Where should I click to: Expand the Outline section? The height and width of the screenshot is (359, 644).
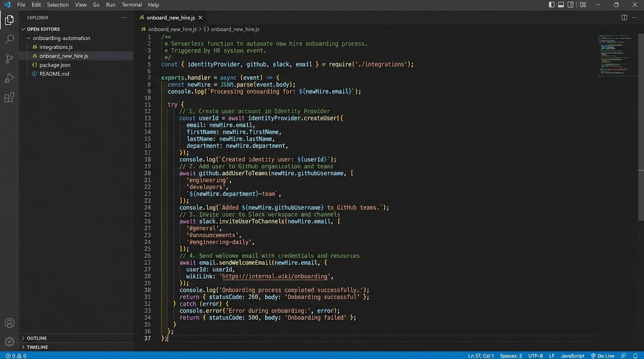tap(37, 338)
